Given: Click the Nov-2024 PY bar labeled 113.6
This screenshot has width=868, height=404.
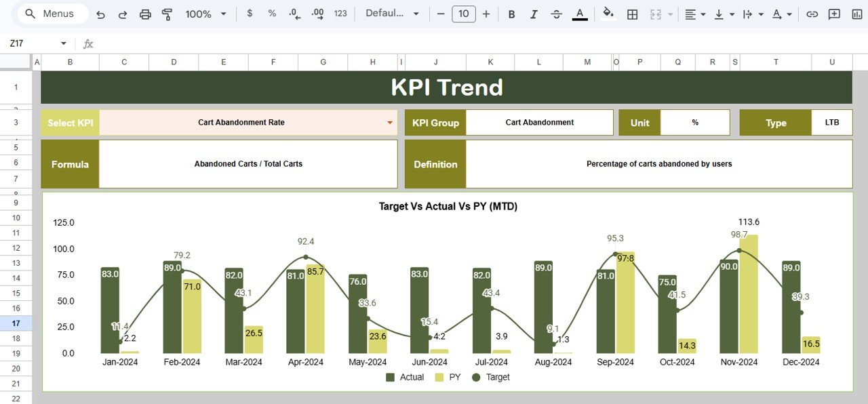Looking at the screenshot, I should (749, 294).
